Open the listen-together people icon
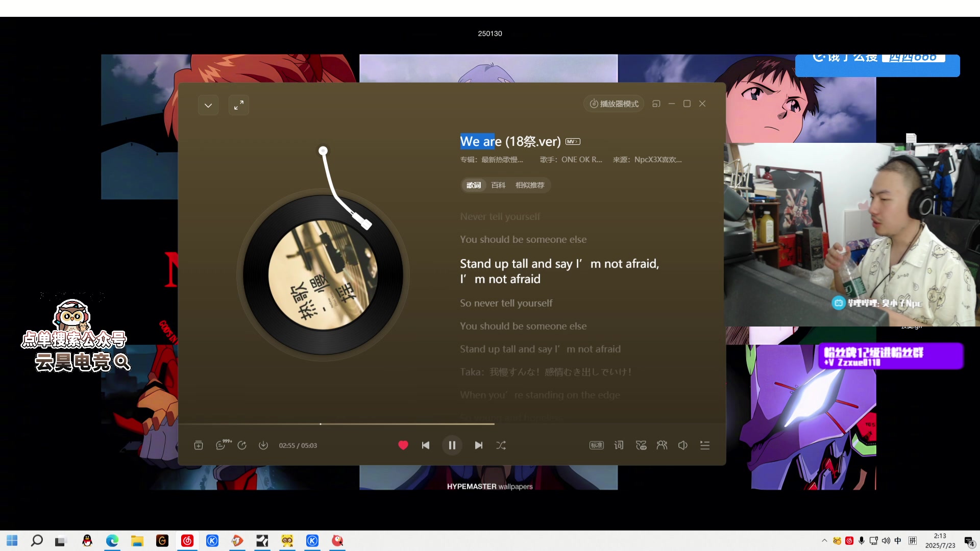 (x=662, y=445)
